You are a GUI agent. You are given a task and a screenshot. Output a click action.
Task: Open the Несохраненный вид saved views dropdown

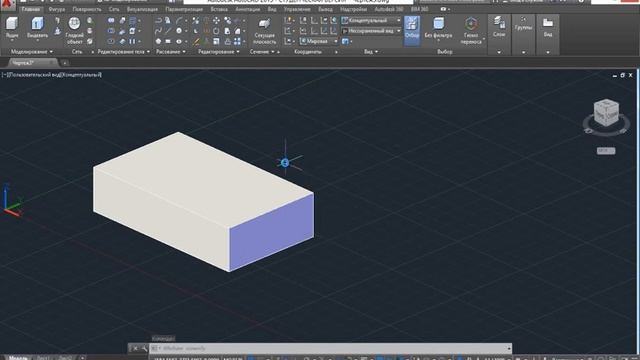[x=371, y=31]
